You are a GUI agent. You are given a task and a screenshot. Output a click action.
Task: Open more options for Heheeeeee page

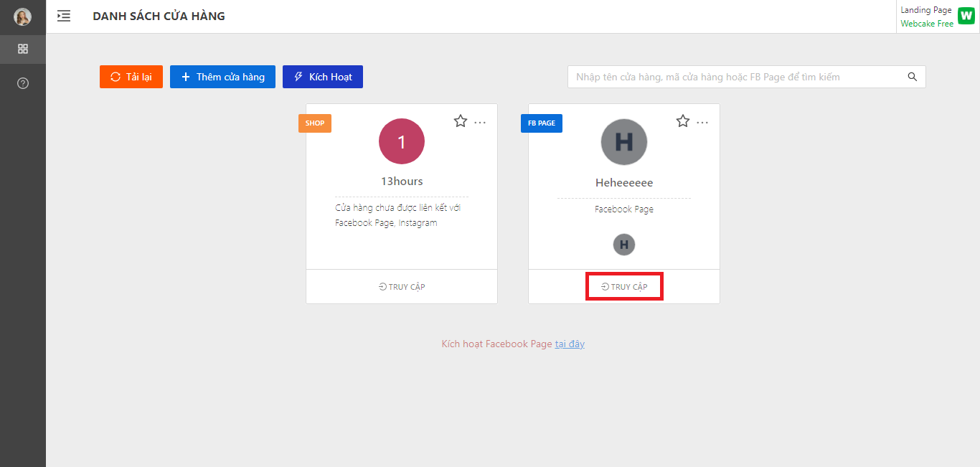702,123
